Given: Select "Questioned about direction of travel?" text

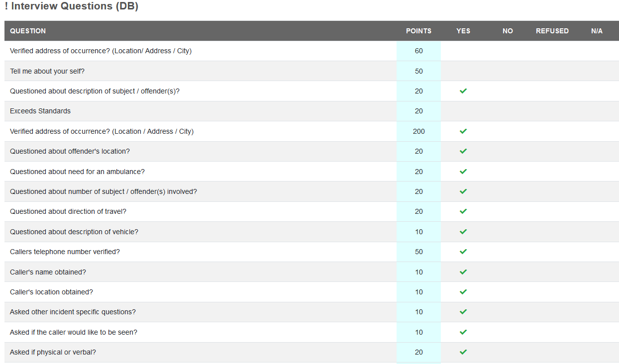Looking at the screenshot, I should 68,211.
